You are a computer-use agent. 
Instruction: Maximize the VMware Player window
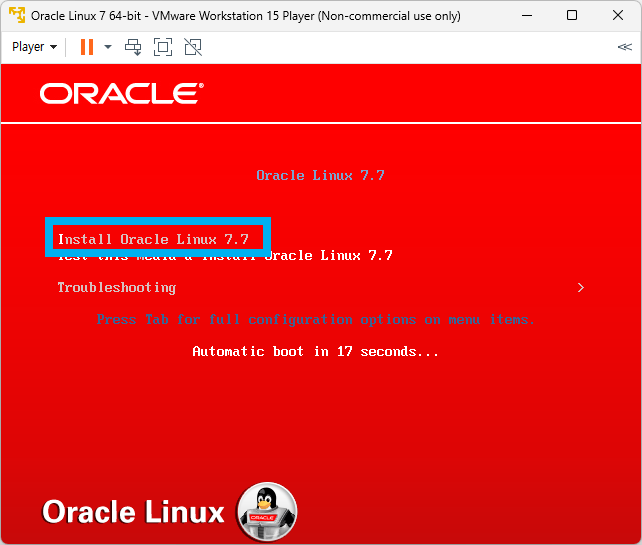click(572, 16)
